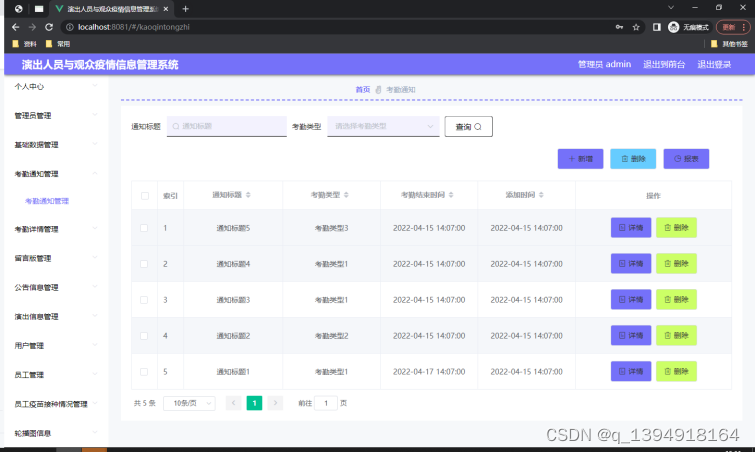Go to next page arrow in pagination
The height and width of the screenshot is (453, 755).
click(x=275, y=403)
